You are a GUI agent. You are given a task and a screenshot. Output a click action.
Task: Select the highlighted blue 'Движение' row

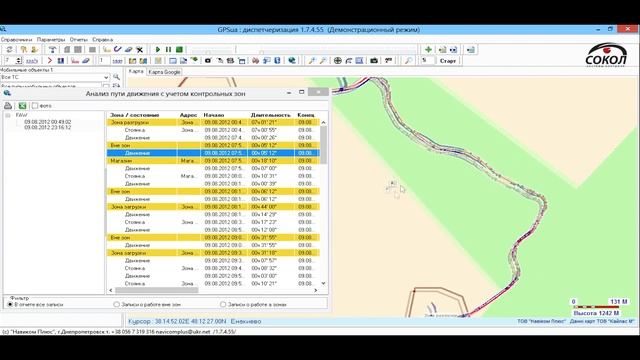[x=213, y=153]
